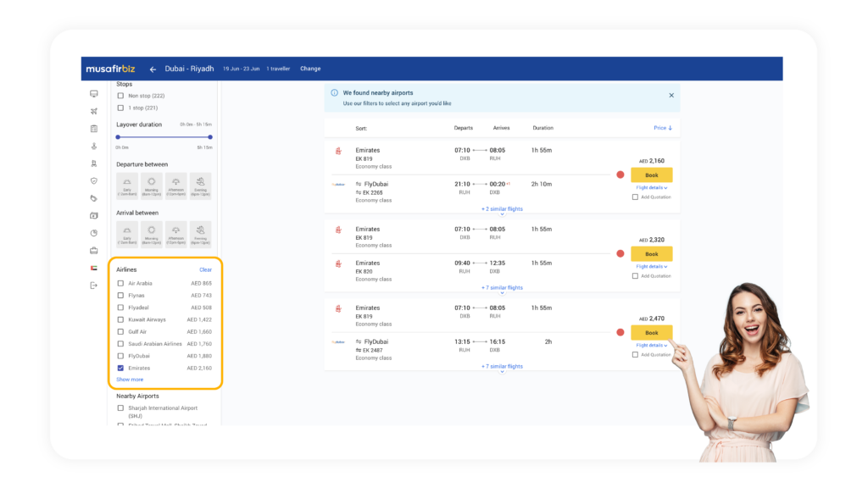Book the AED 2,470 flight

tap(652, 332)
